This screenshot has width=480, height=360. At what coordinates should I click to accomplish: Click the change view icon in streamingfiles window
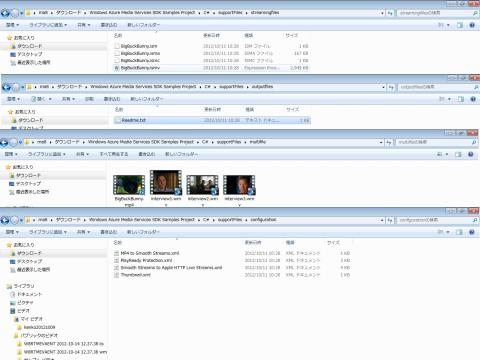pos(441,25)
